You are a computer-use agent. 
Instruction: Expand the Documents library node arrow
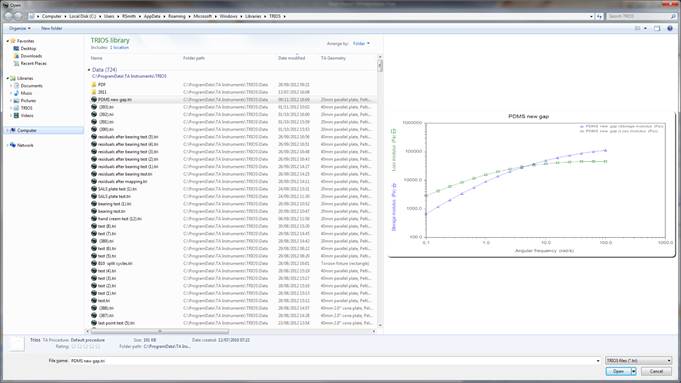pyautogui.click(x=11, y=86)
